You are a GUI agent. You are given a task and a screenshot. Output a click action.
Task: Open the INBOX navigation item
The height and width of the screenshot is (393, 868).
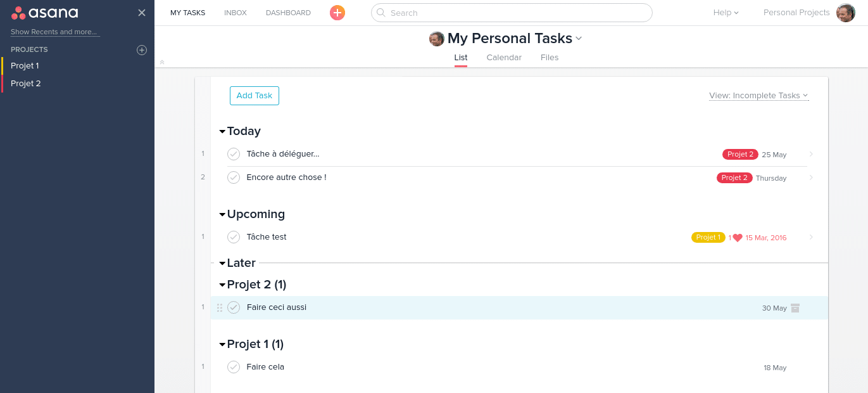[x=236, y=13]
